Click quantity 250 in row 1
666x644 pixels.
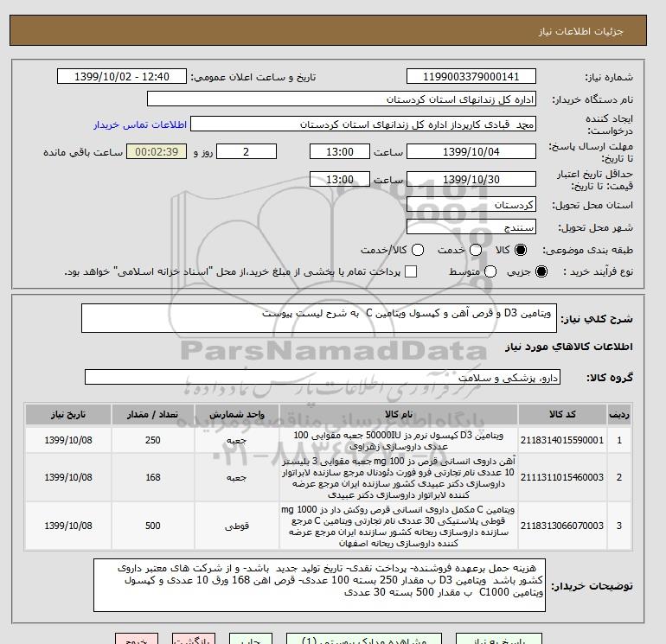pos(153,440)
